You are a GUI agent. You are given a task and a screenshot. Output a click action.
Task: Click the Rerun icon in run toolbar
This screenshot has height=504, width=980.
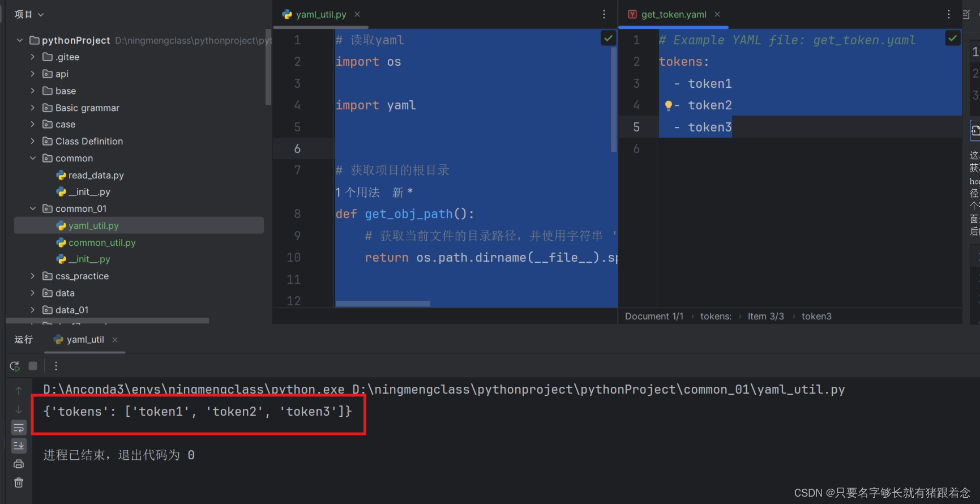point(15,366)
